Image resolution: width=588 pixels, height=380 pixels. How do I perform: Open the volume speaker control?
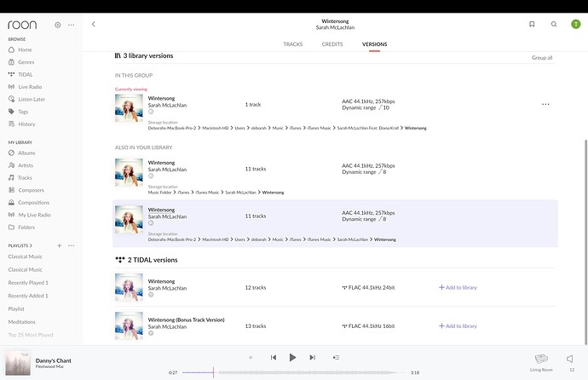click(x=570, y=359)
